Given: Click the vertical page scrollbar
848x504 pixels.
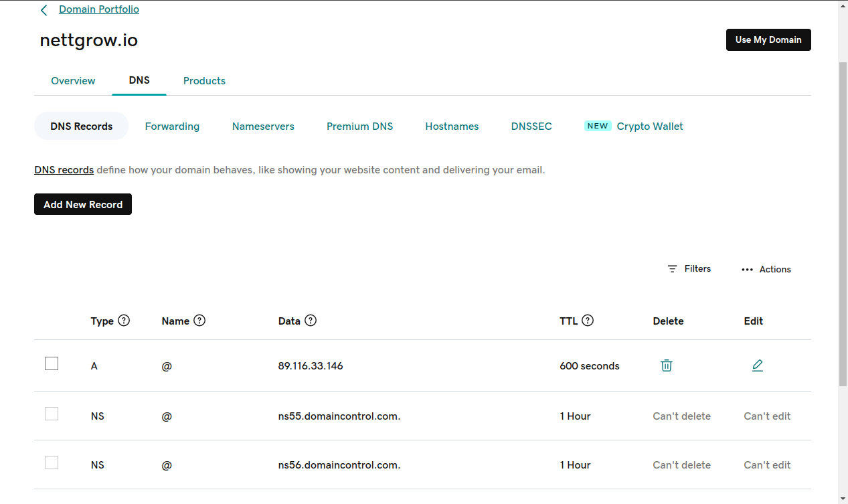Looking at the screenshot, I should [x=843, y=221].
